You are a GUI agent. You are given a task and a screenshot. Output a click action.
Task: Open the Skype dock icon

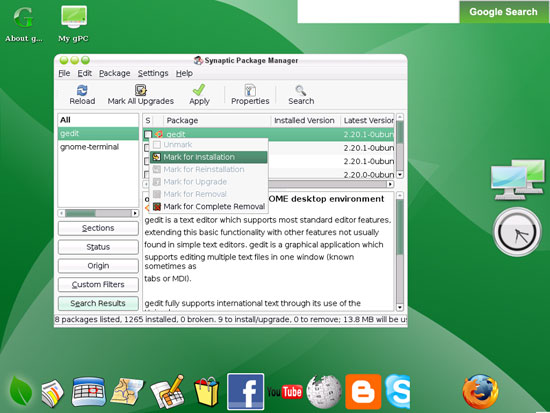tap(397, 392)
